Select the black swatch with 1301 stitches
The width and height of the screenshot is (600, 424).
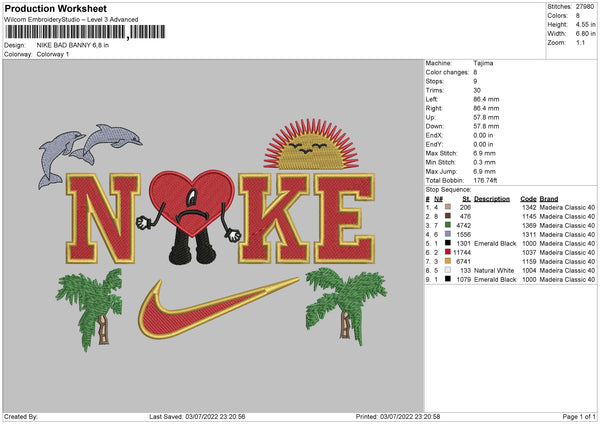pyautogui.click(x=447, y=243)
